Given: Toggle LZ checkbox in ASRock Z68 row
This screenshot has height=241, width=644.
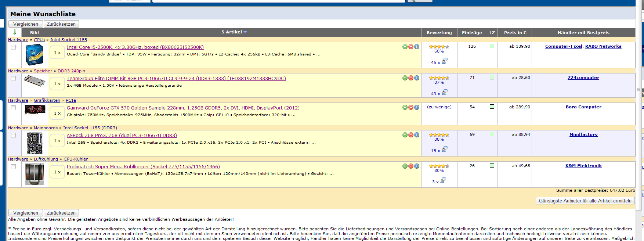Looking at the screenshot, I should (492, 134).
